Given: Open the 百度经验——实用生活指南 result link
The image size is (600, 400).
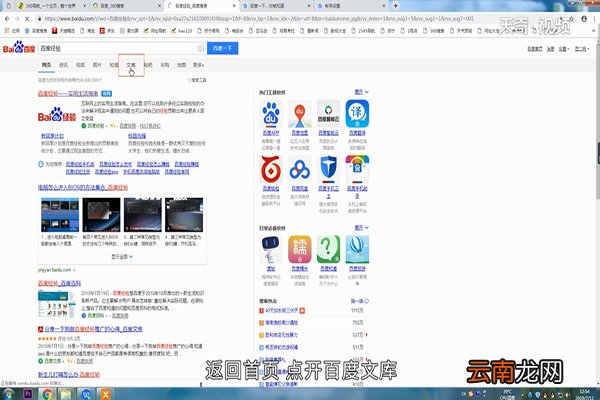Looking at the screenshot, I should click(x=68, y=93).
